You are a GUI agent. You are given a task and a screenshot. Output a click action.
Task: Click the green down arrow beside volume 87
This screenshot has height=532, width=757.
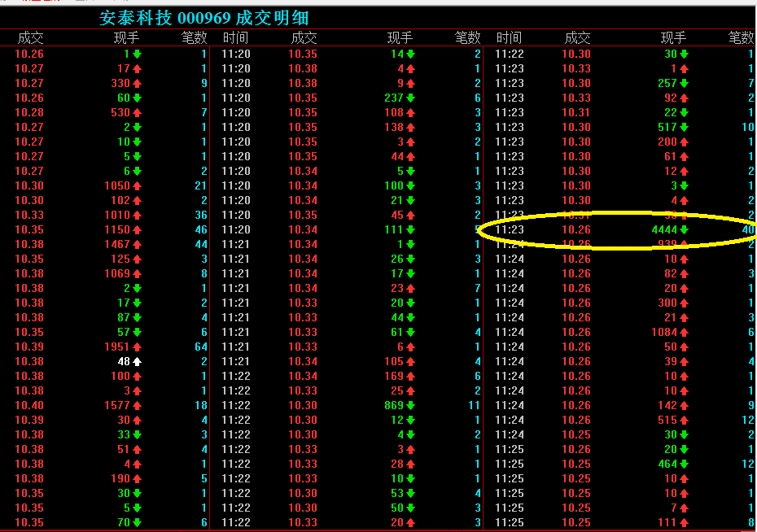click(x=137, y=318)
